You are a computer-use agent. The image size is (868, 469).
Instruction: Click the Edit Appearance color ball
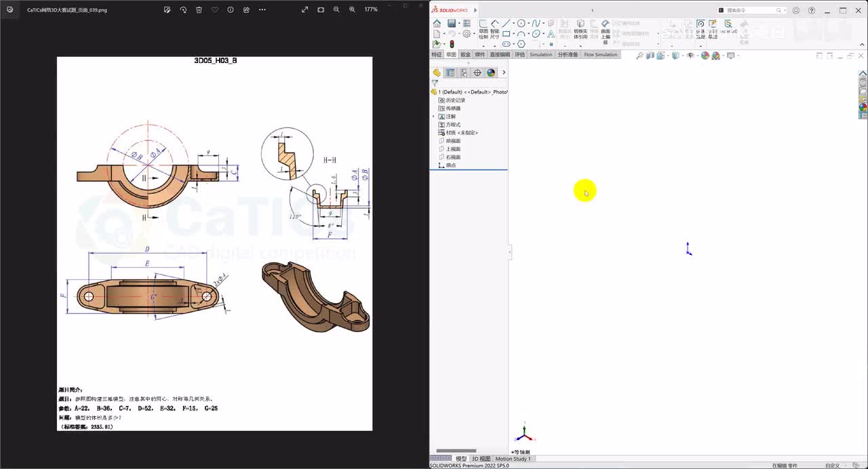705,56
